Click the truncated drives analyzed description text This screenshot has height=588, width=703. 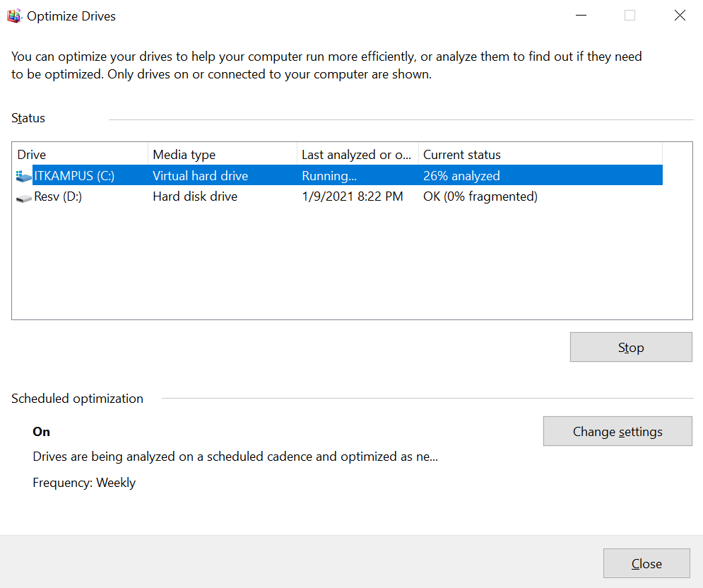[x=235, y=457]
